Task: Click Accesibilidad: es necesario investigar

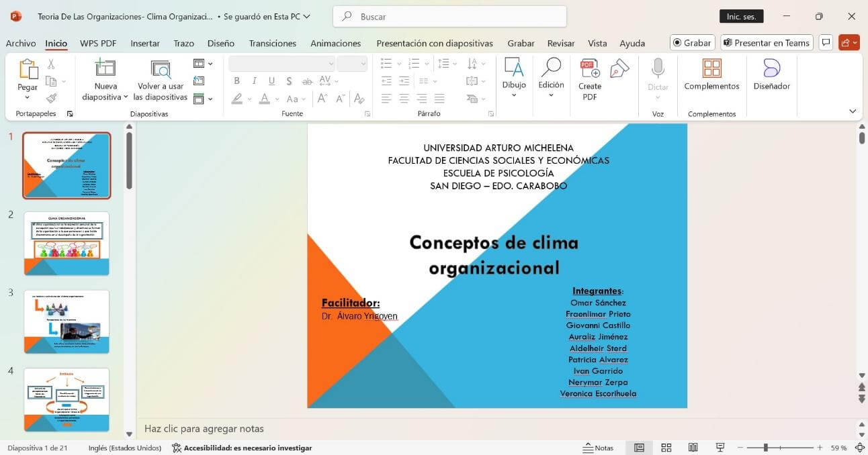Action: coord(242,448)
